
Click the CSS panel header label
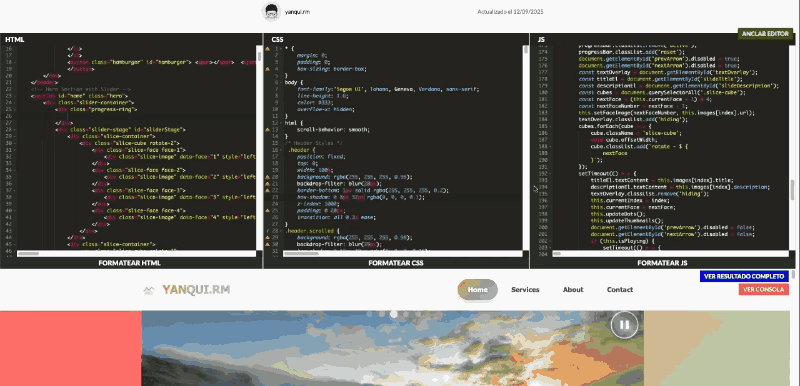277,39
